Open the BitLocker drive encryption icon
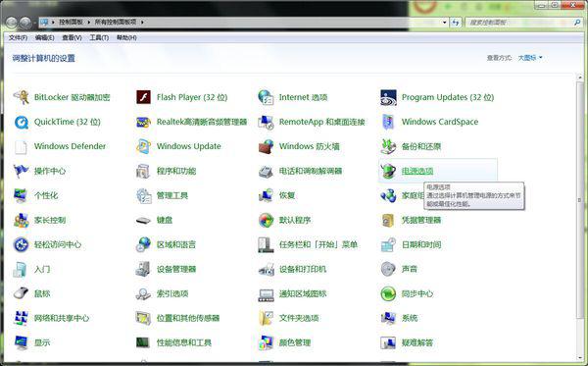This screenshot has height=366, width=588. coord(21,97)
